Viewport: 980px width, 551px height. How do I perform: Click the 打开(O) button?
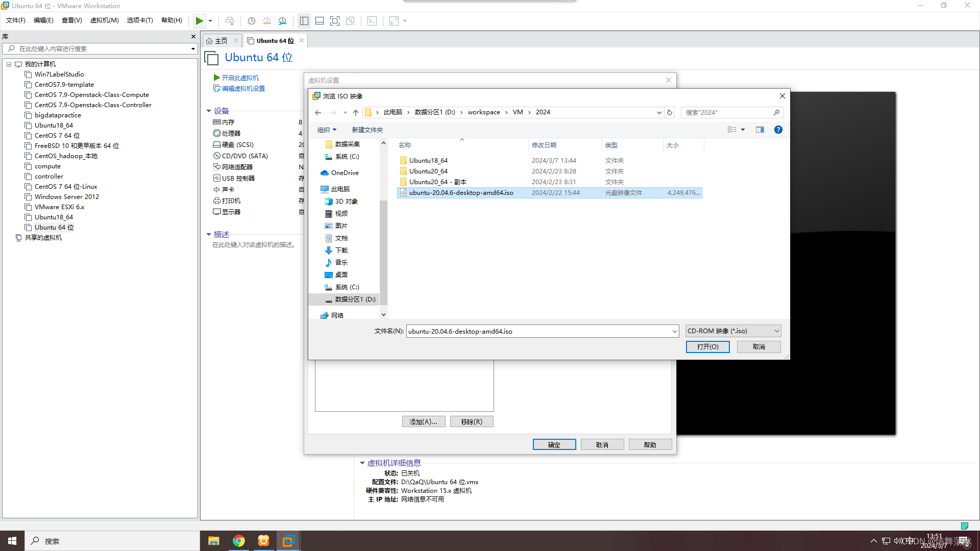pyautogui.click(x=707, y=347)
